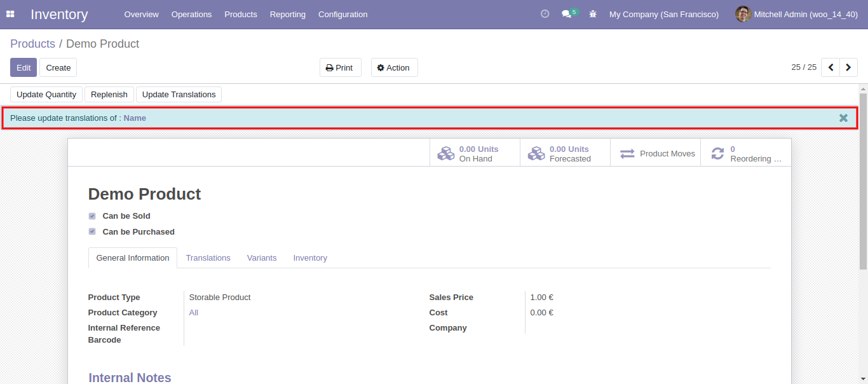Open the apps grid menu icon
This screenshot has width=868, height=384.
pyautogui.click(x=10, y=14)
